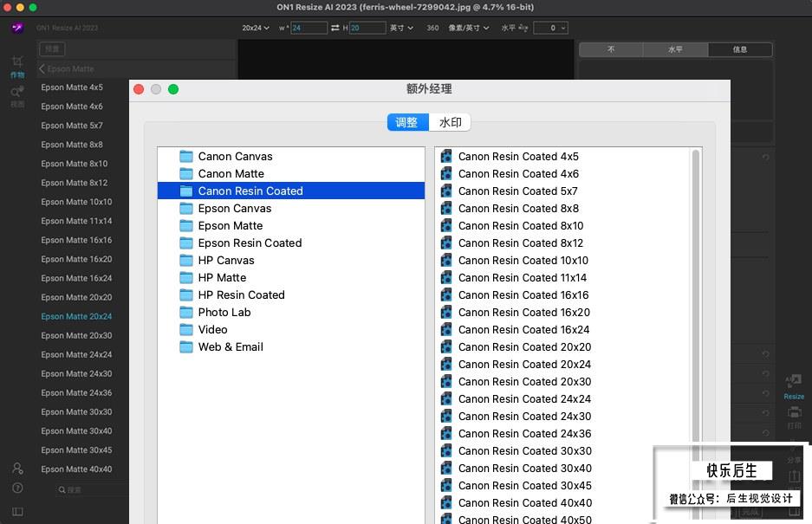Viewport: 812px width, 524px height.
Task: Choose Epson Matte 11x14 in sidebar
Action: [76, 221]
